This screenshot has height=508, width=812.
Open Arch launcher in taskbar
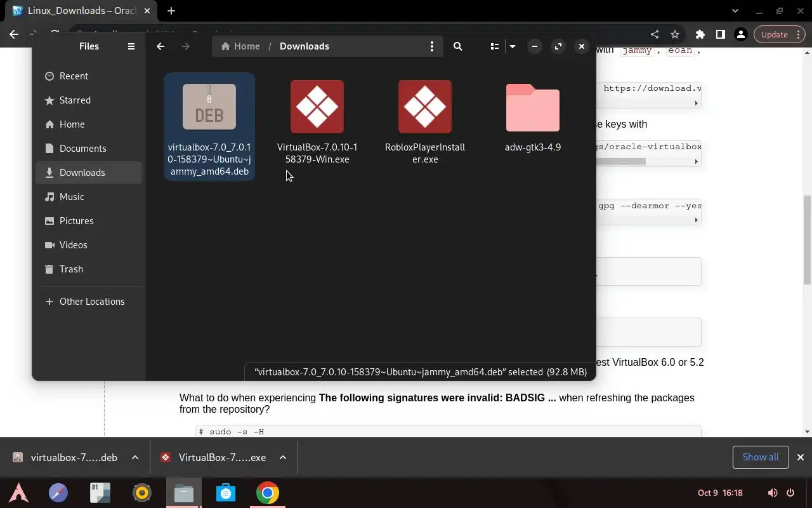point(18,493)
